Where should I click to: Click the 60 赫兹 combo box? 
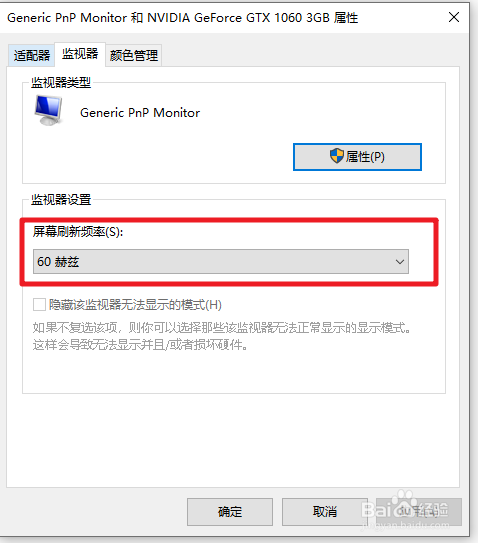point(221,261)
